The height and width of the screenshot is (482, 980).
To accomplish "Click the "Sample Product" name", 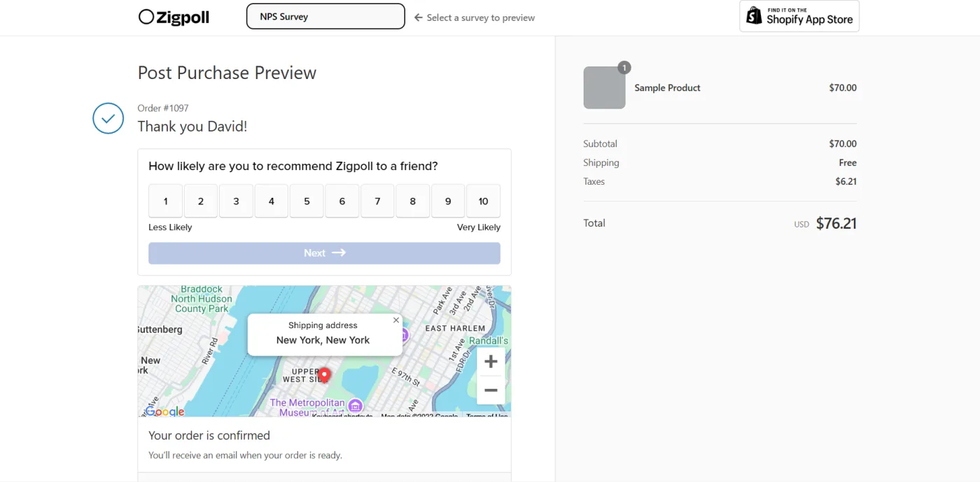I will click(x=667, y=87).
